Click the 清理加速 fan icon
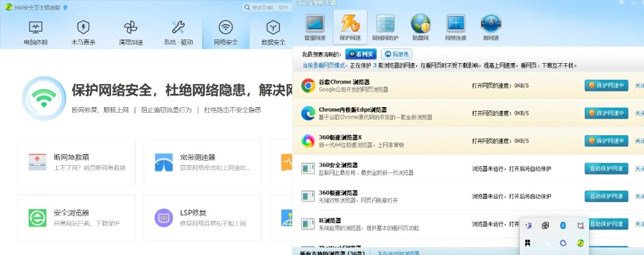 (x=131, y=27)
